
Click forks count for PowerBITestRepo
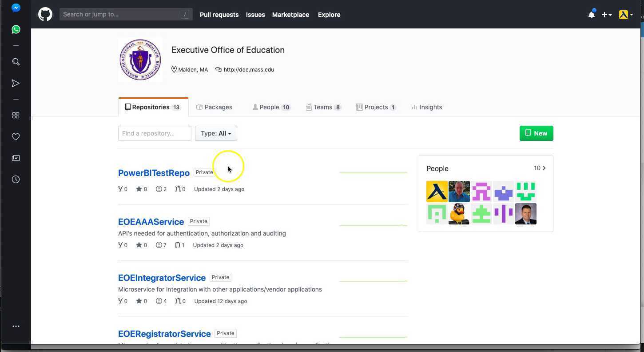click(x=123, y=189)
